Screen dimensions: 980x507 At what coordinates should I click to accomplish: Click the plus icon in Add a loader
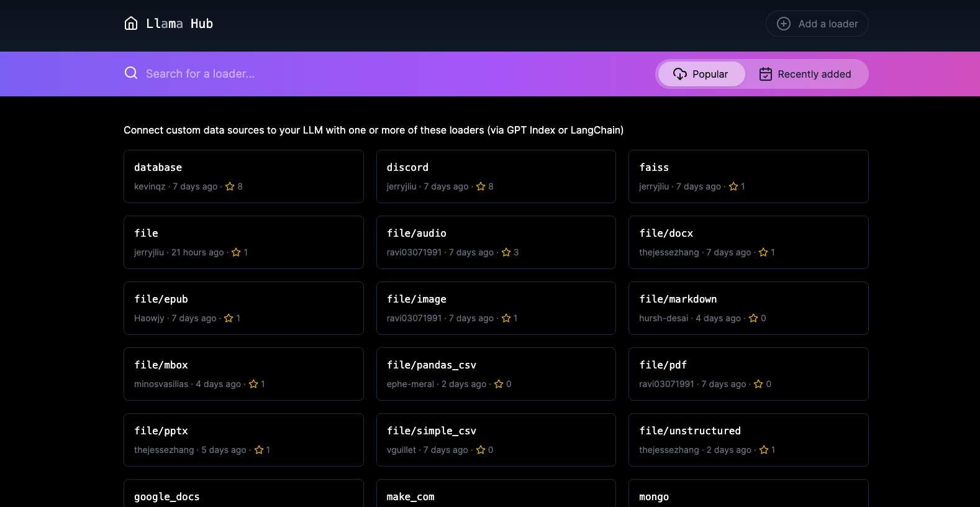pos(784,24)
